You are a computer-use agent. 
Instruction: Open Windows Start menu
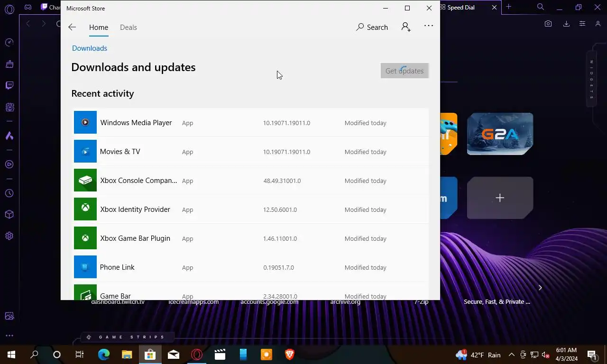(x=11, y=355)
